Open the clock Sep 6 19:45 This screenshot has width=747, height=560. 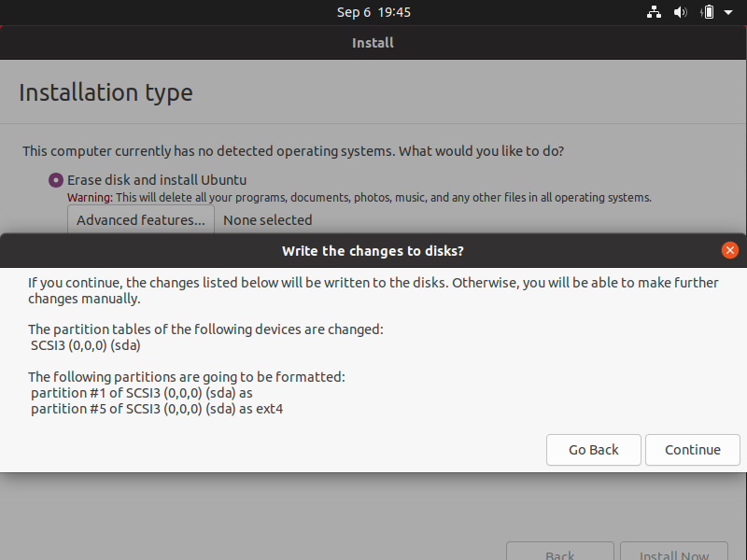click(x=373, y=12)
